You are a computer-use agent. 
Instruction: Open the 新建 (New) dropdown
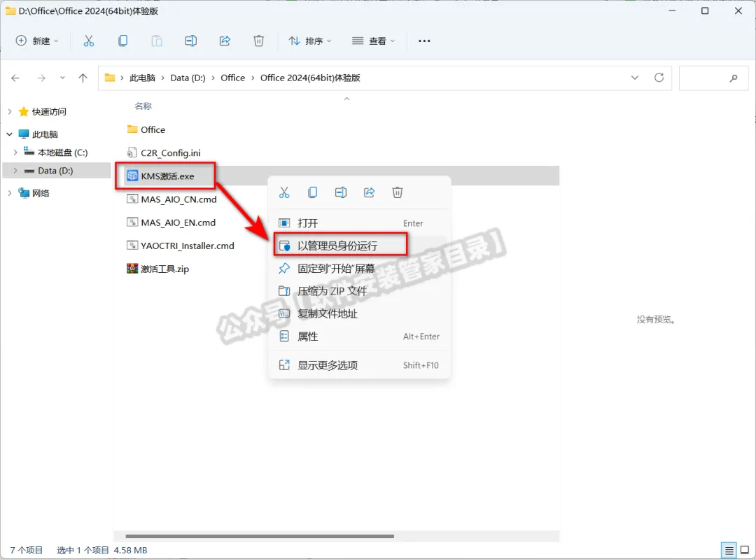point(37,41)
